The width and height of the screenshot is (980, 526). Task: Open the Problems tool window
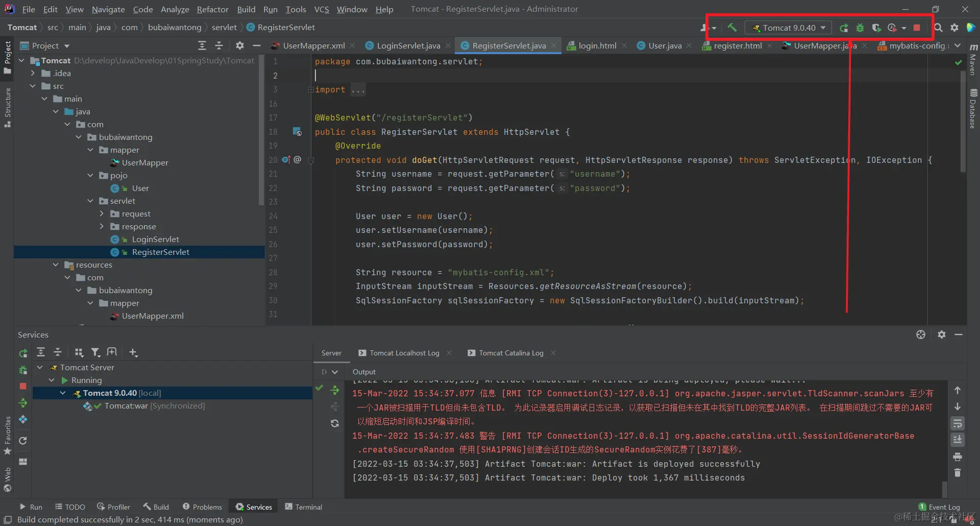202,507
